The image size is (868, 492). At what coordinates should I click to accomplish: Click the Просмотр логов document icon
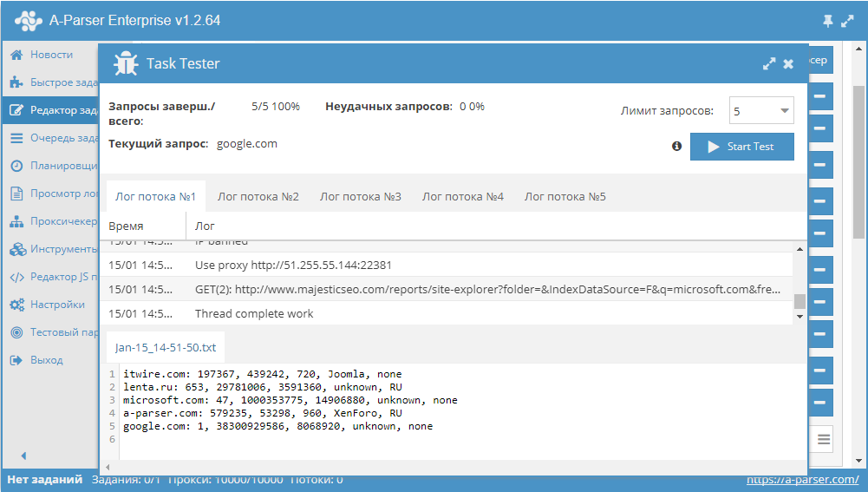[x=16, y=193]
